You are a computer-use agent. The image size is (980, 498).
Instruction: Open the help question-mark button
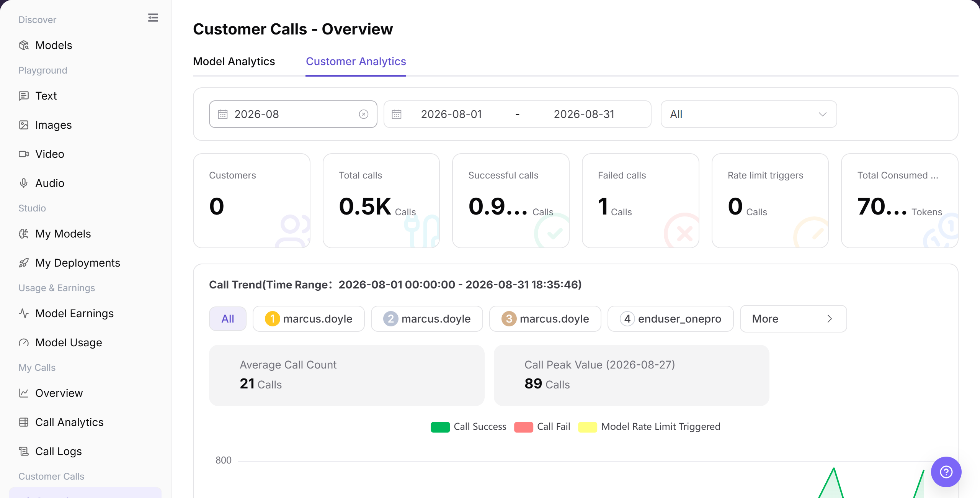(946, 472)
